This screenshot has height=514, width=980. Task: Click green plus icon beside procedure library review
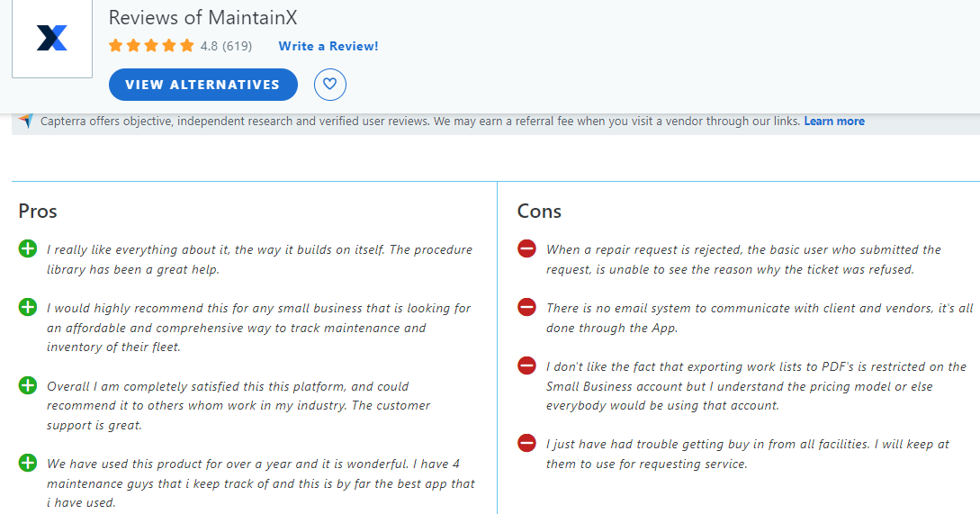[28, 248]
